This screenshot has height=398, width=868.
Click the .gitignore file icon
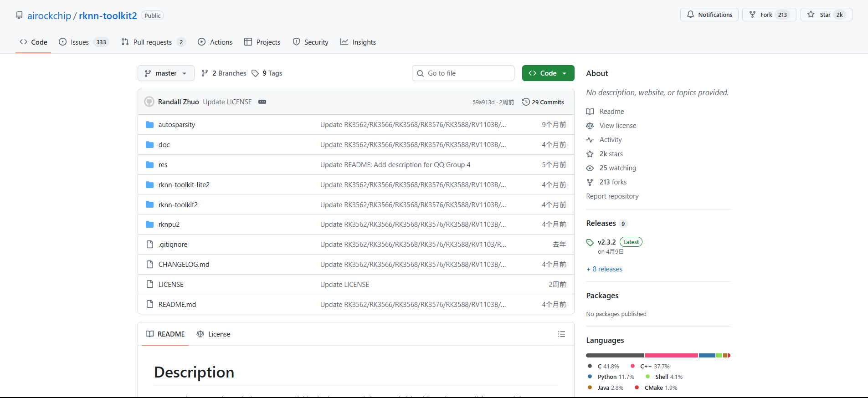point(149,245)
